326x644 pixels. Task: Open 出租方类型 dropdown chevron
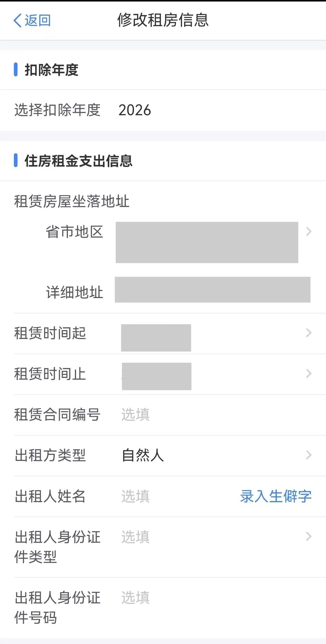coord(308,455)
